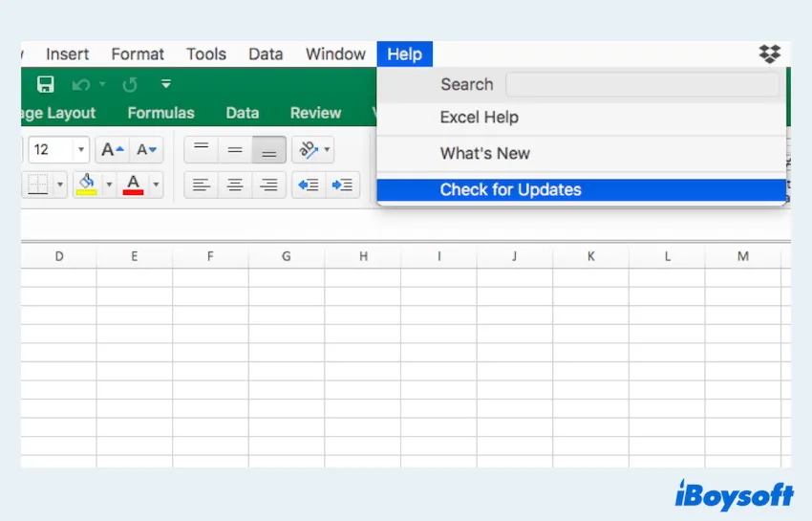Select column H header
The width and height of the screenshot is (812, 521).
coord(363,256)
